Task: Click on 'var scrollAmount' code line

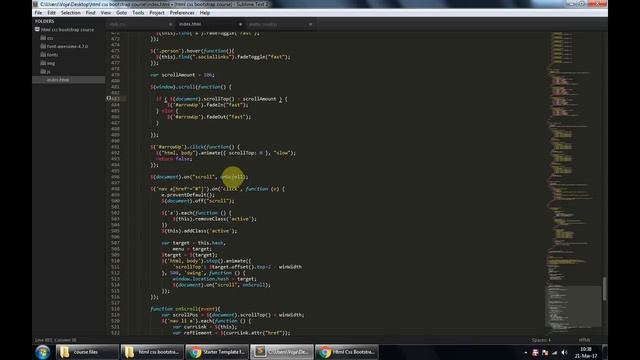Action: pyautogui.click(x=182, y=75)
